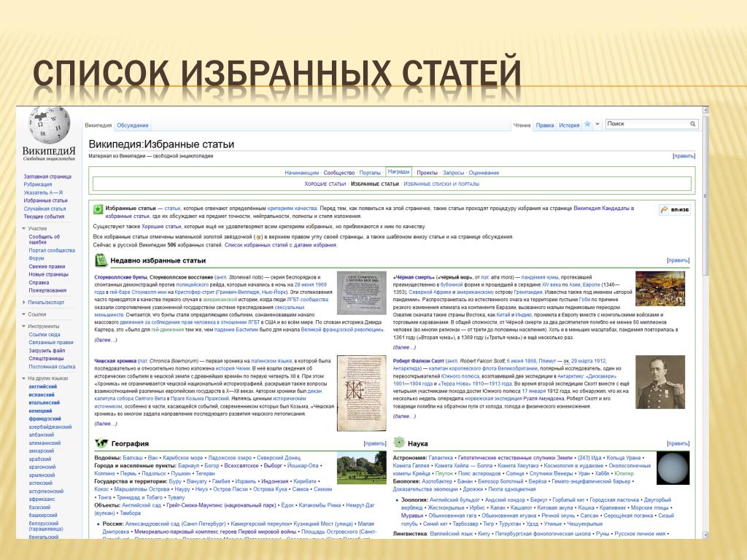Screen dimensions: 747x560
Task: Switch to английский language version
Action: 42,386
